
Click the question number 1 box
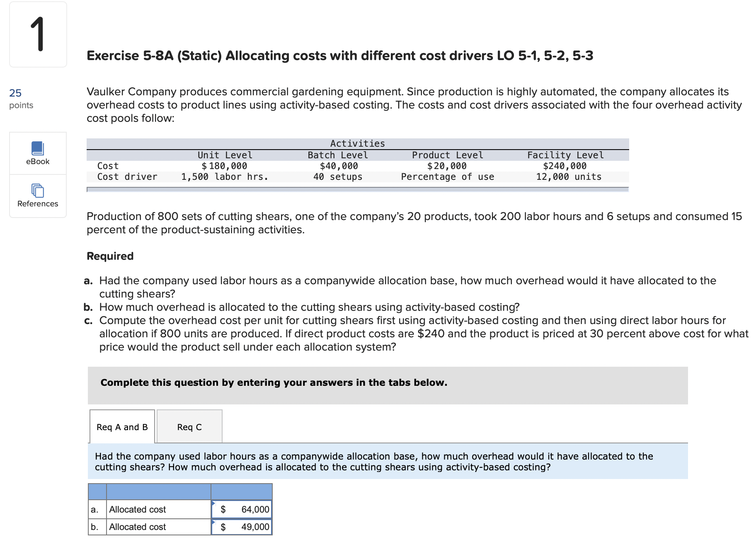(37, 35)
